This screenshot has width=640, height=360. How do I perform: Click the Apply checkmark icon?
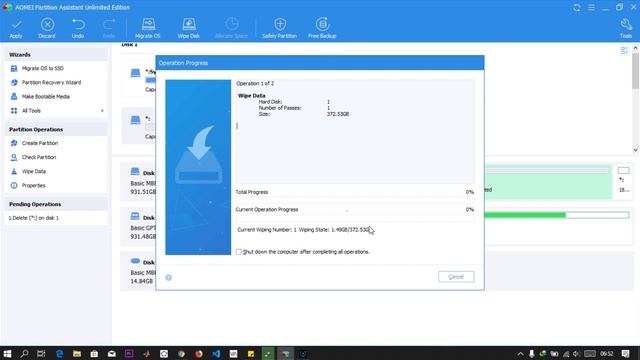(x=16, y=24)
